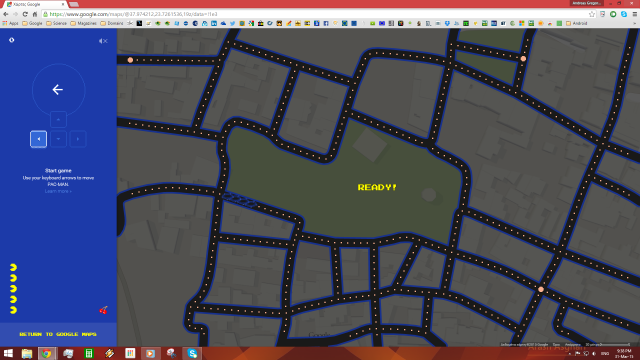Open the Magazines bookmarks folder
640x360 pixels.
coord(84,23)
